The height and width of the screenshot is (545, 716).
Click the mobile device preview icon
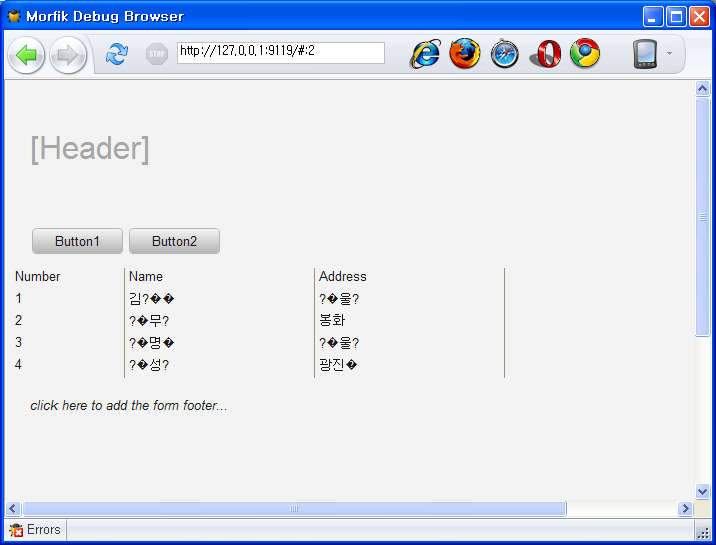(645, 54)
